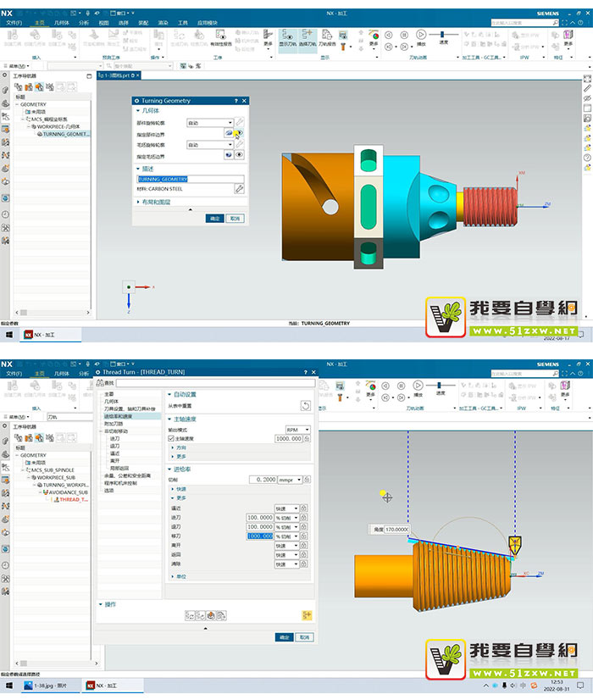Click animation speed slider in top window ribbon
This screenshot has height=700, width=593.
tap(443, 35)
